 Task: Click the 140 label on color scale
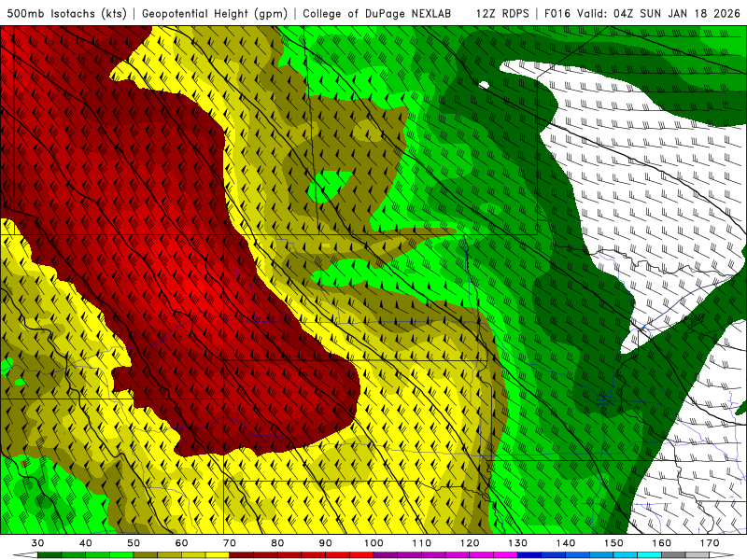pyautogui.click(x=566, y=543)
